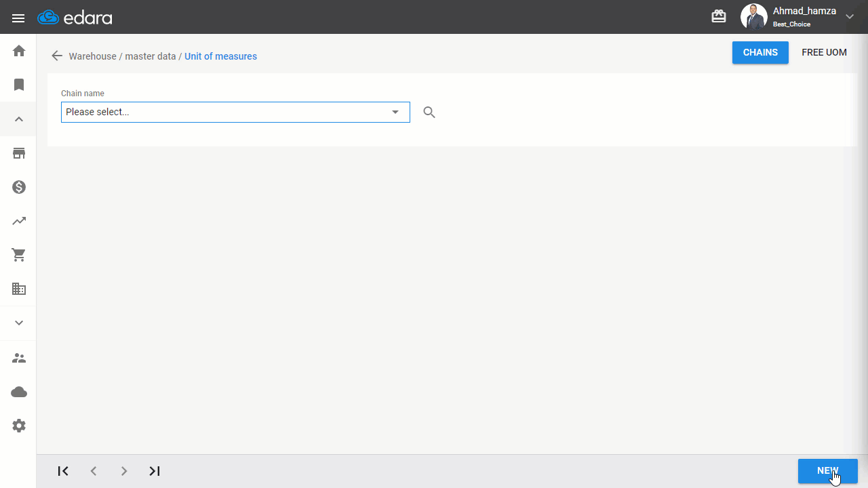This screenshot has height=488, width=868.
Task: Open the shopping cart sidebar icon
Action: click(x=19, y=255)
